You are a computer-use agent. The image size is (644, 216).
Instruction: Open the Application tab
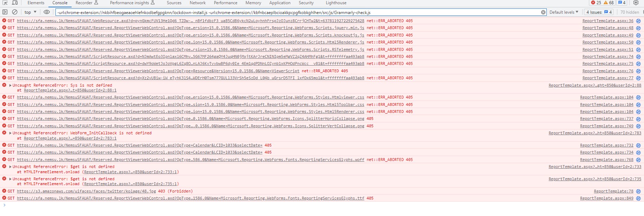[280, 2]
